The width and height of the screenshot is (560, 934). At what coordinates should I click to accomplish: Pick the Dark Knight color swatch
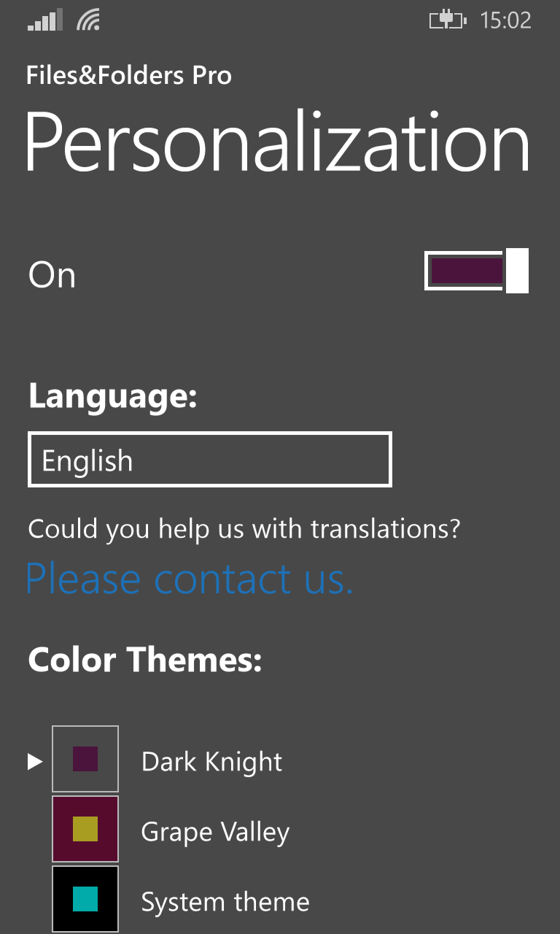click(x=85, y=759)
